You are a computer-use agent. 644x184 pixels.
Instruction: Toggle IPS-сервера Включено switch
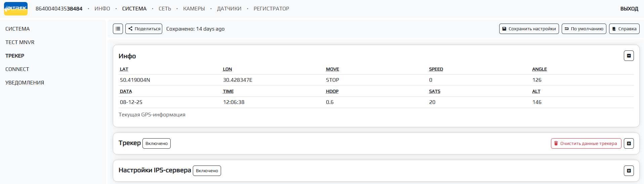207,171
